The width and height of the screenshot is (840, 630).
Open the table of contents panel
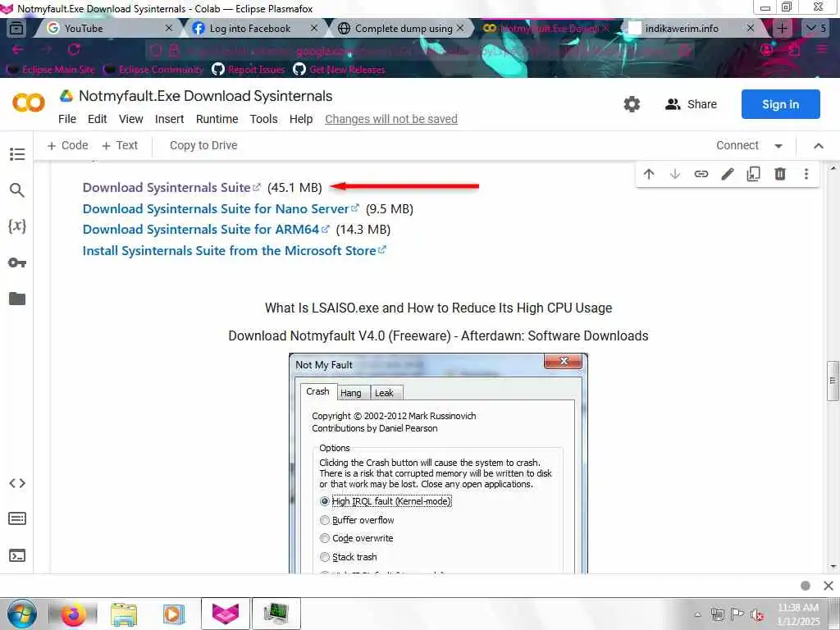pos(17,154)
